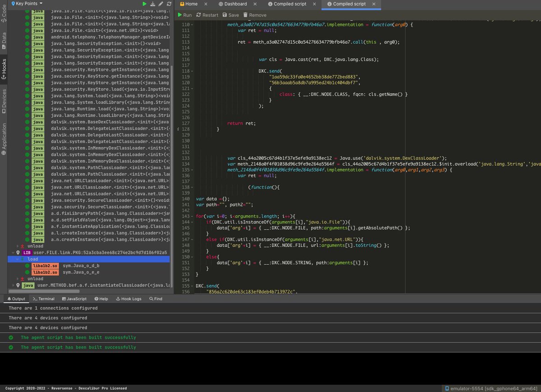Screen dimensions: 541x392
Task: Click the red download icon on first unload
Action: pyautogui.click(x=23, y=246)
